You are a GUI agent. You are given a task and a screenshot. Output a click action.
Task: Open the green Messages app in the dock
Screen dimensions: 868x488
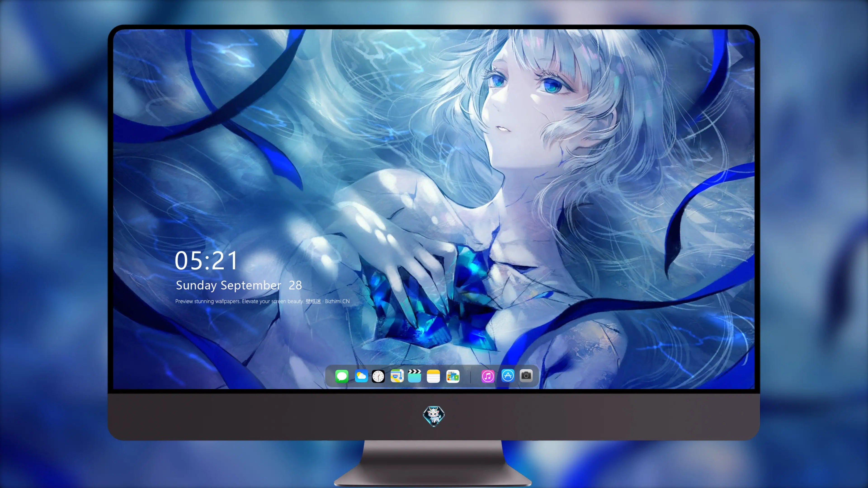point(342,376)
